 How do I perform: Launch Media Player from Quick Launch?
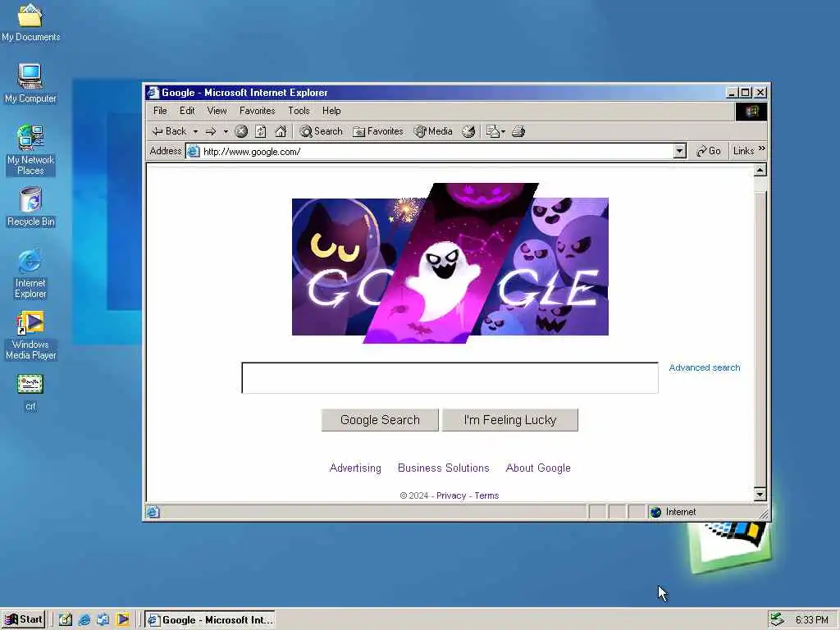122,620
